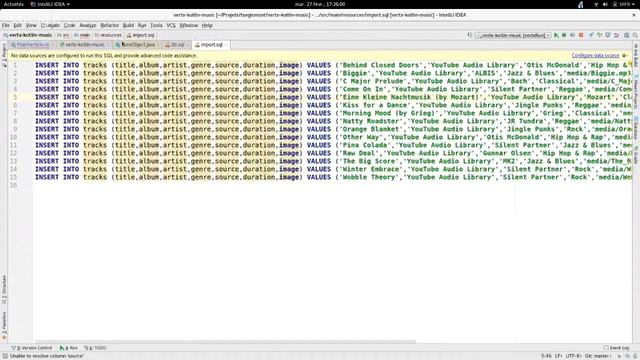Image resolution: width=640 pixels, height=360 pixels.
Task: Open the IntelliJ IDEA app menu in top bar
Action: [50, 4]
